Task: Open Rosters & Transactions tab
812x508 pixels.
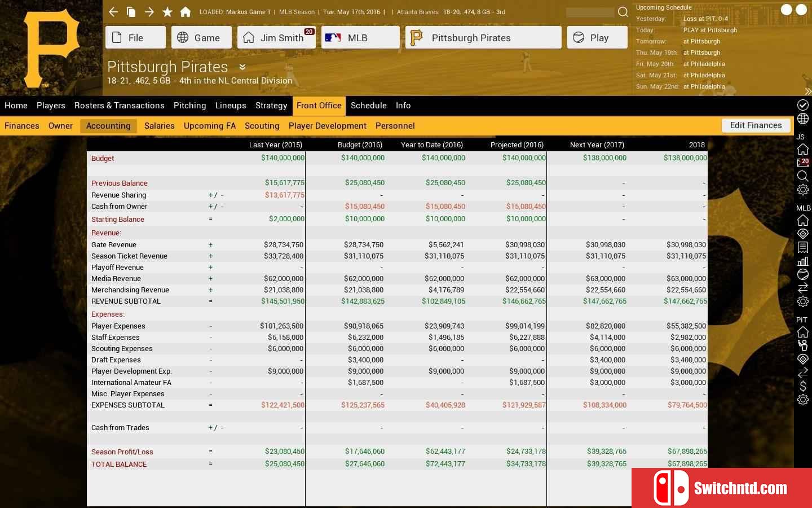Action: coord(120,106)
